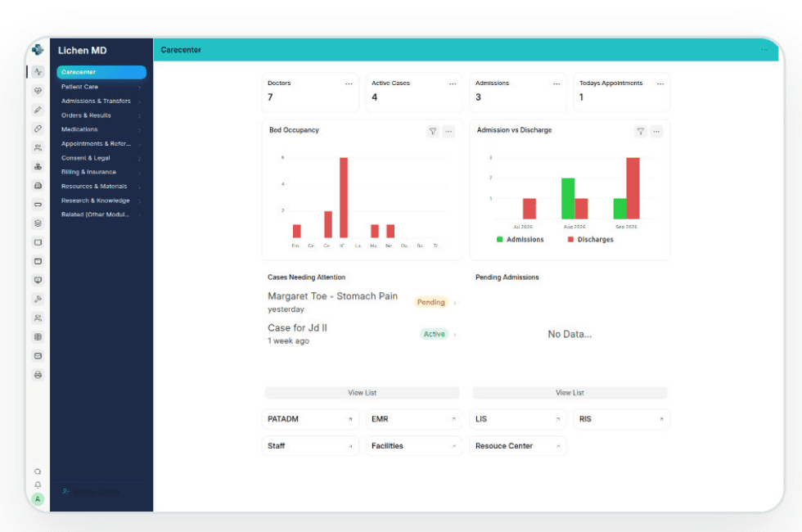Click the Lichen MD logo icon
Image resolution: width=802 pixels, height=532 pixels.
tap(38, 50)
